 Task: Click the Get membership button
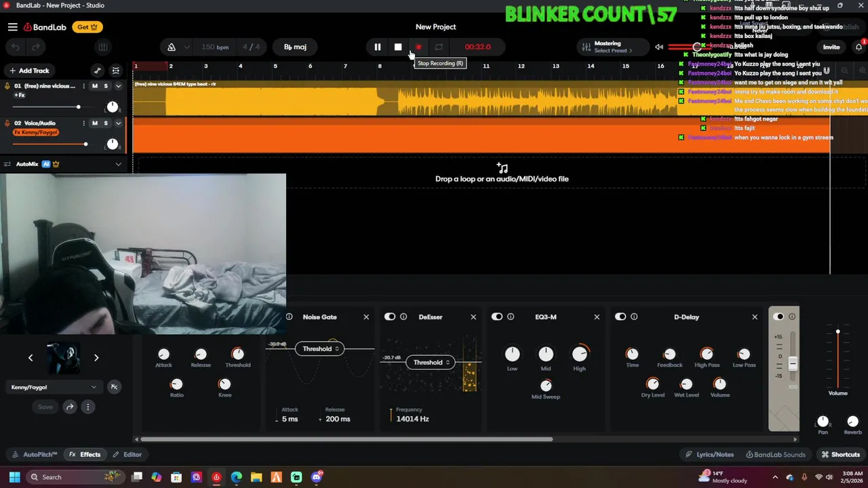87,27
